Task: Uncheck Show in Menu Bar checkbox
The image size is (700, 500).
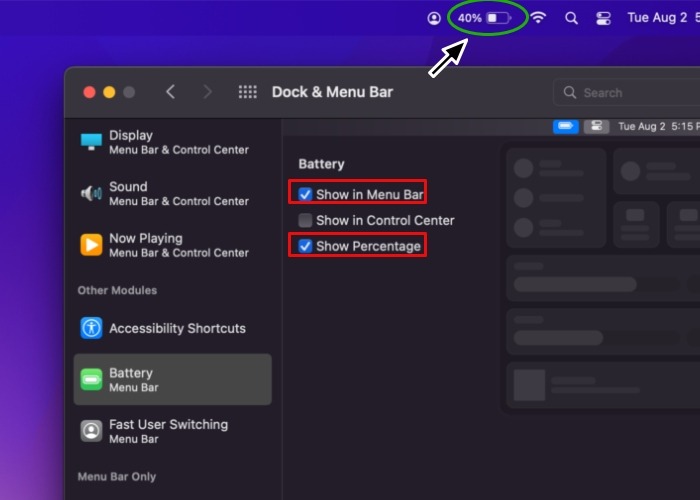Action: (x=306, y=194)
